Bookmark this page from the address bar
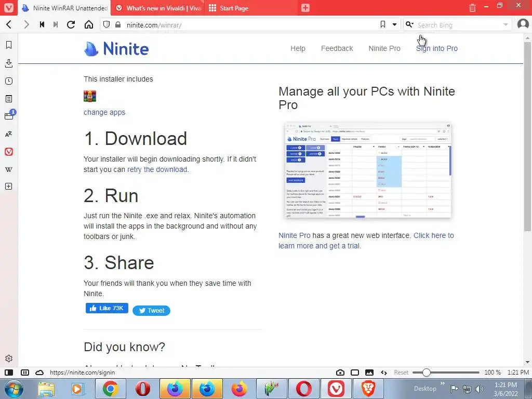This screenshot has height=399, width=532. pos(383,24)
